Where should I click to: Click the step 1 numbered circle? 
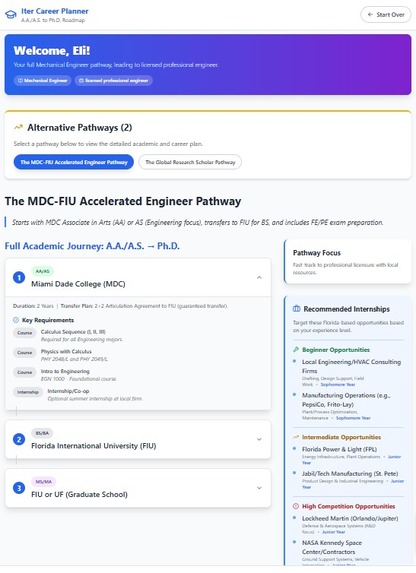pos(19,278)
